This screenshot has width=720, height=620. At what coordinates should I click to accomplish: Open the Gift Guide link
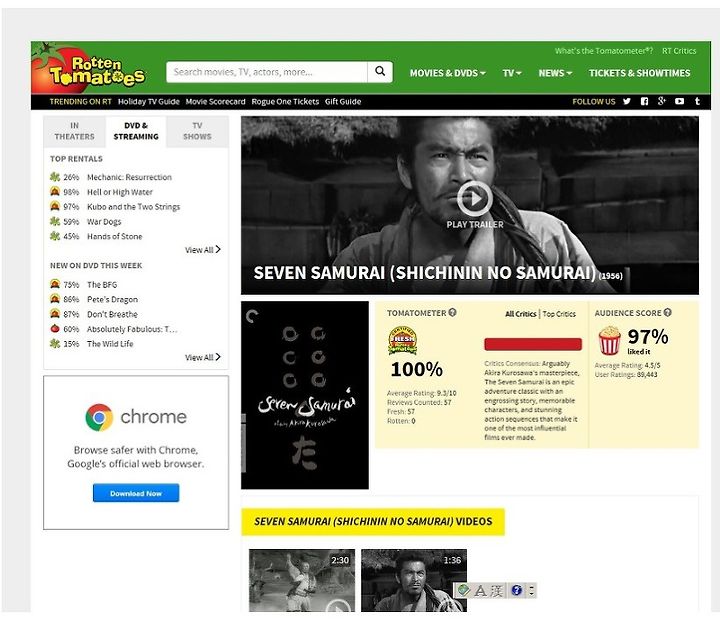pos(343,101)
